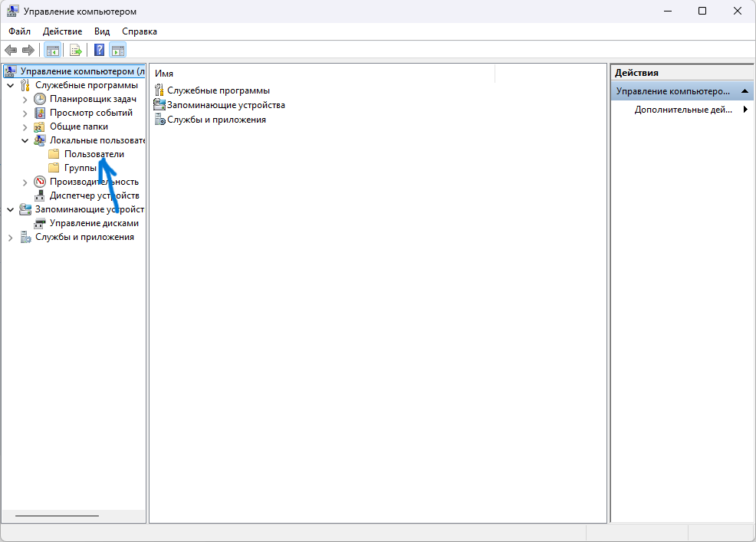Collapse the Локальные пользователи node
This screenshot has height=542, width=756.
(25, 141)
